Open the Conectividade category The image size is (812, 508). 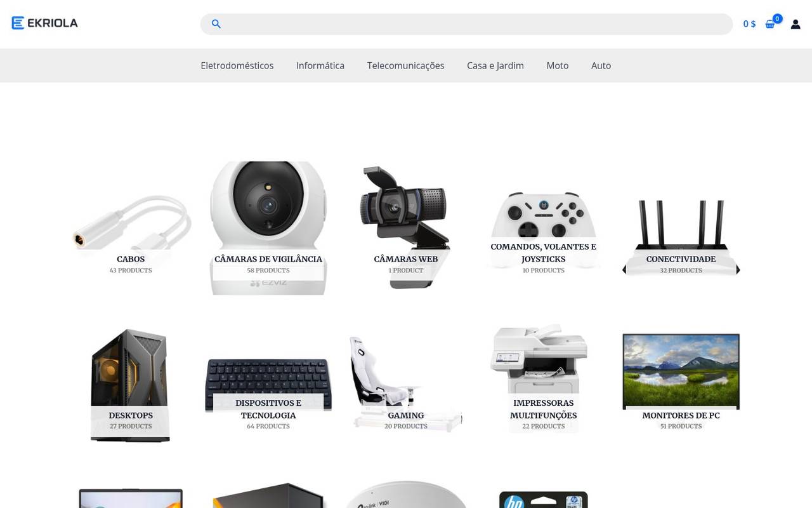point(681,259)
